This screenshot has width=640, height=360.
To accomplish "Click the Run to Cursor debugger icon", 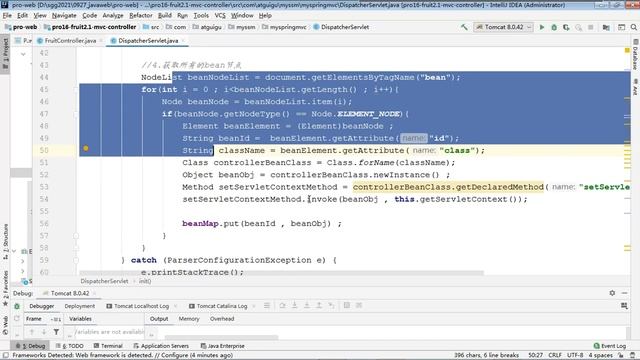I will pyautogui.click(x=331, y=305).
